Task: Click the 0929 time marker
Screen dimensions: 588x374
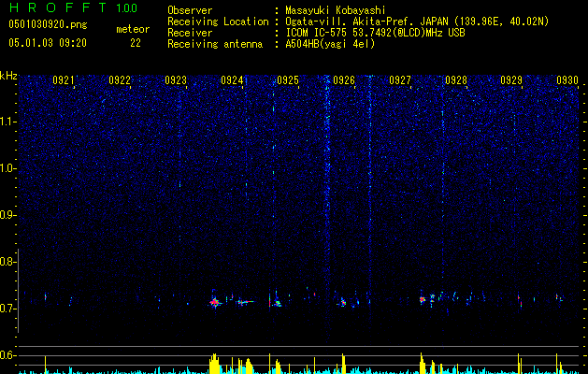Action: pyautogui.click(x=511, y=79)
